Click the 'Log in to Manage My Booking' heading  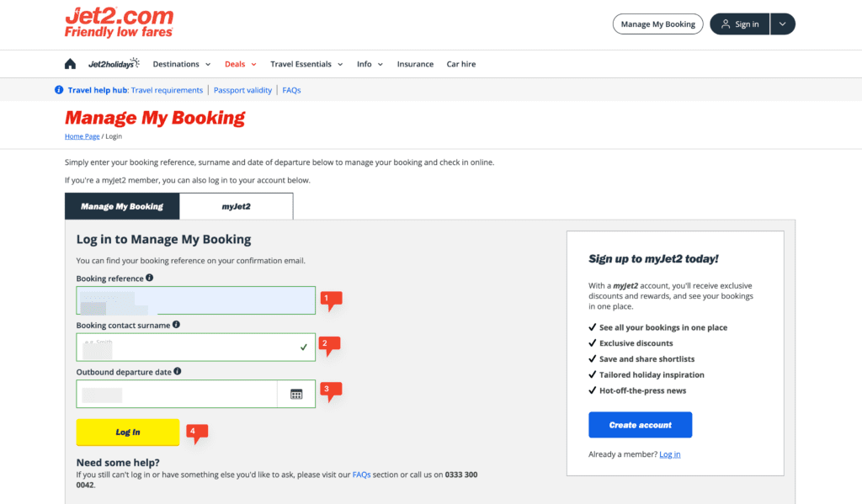coord(163,239)
